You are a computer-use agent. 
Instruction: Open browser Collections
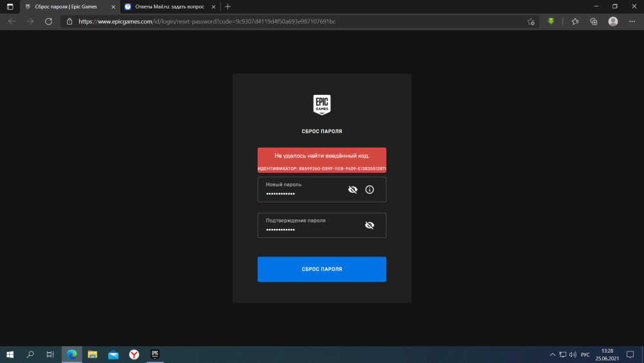coord(594,21)
